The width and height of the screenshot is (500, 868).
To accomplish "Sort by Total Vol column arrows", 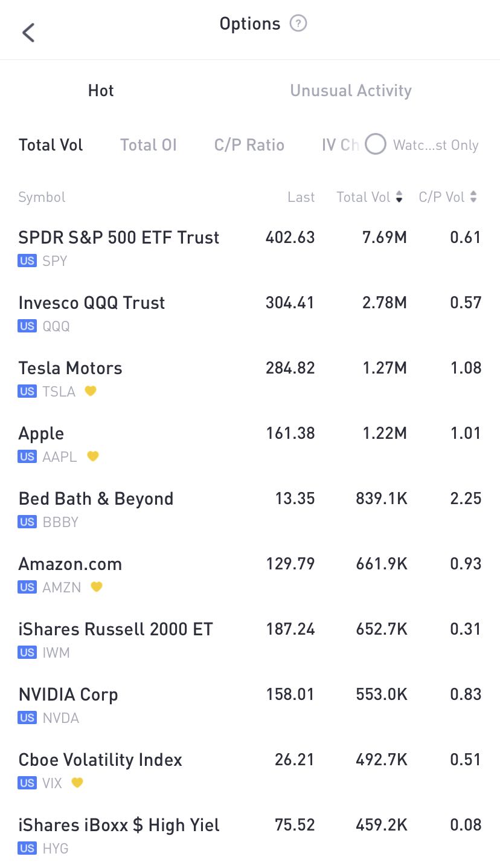I will click(x=399, y=197).
